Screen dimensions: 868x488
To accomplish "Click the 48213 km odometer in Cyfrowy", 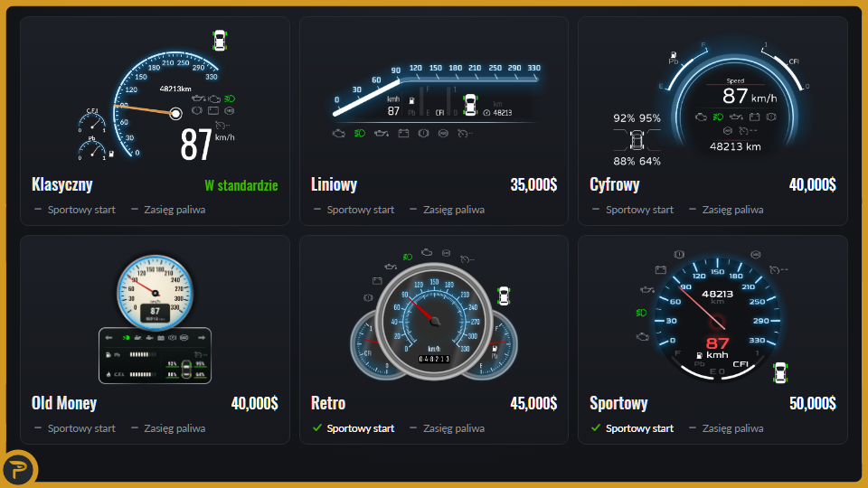I will point(735,146).
